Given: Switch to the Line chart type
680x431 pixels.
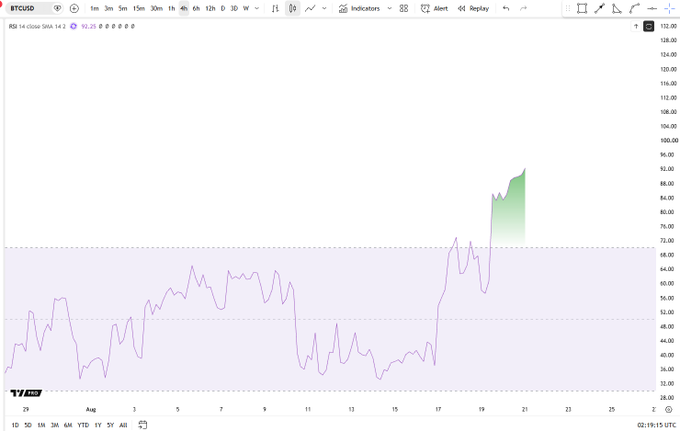Looking at the screenshot, I should tap(310, 8).
